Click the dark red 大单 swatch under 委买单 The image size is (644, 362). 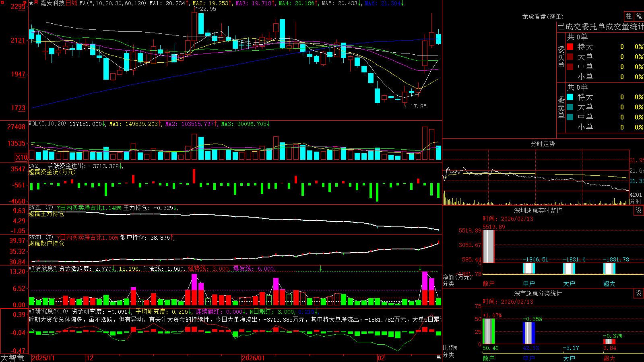click(570, 57)
